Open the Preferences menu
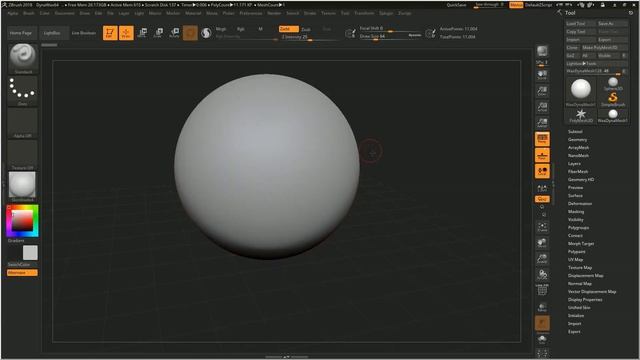The image size is (640, 360). point(251,13)
